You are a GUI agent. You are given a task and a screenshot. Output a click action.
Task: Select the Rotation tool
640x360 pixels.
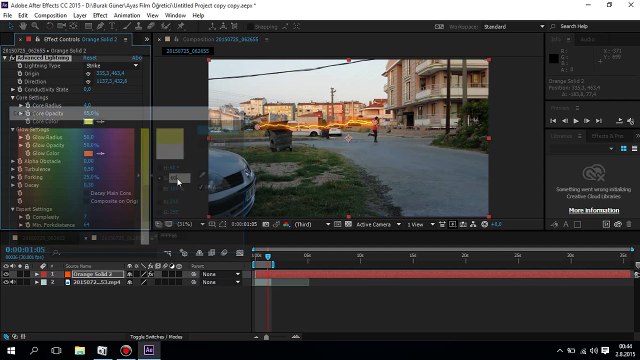pos(49,26)
